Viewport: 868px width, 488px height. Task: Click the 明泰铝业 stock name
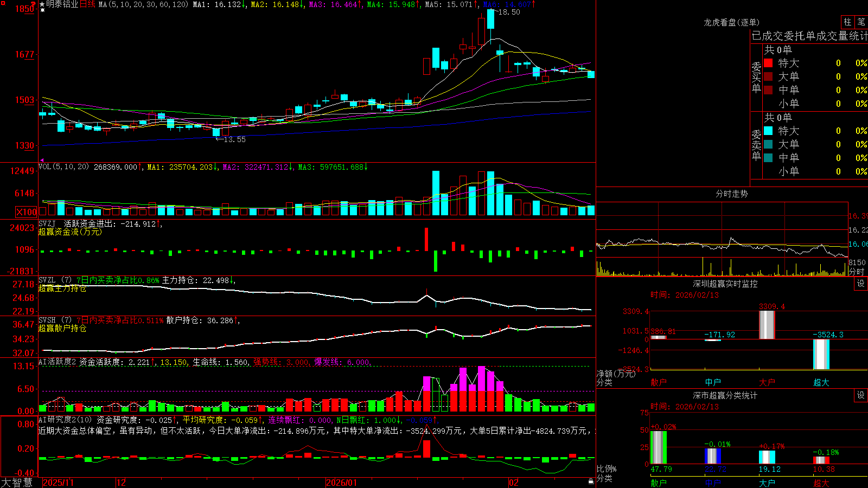[62, 4]
